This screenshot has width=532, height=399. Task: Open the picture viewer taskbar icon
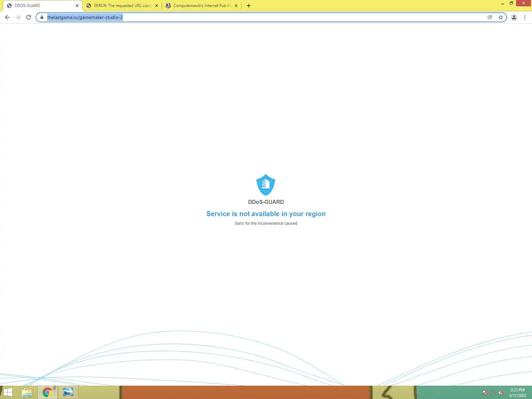pyautogui.click(x=68, y=392)
